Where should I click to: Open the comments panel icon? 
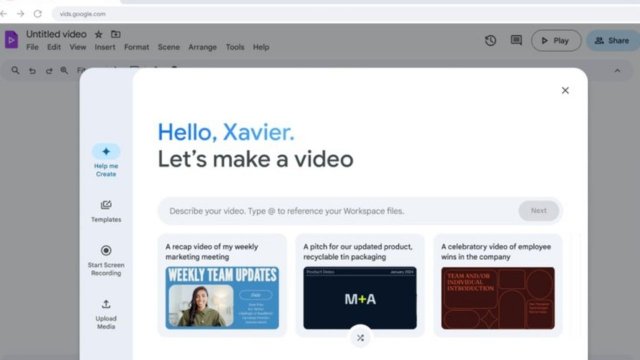point(516,40)
